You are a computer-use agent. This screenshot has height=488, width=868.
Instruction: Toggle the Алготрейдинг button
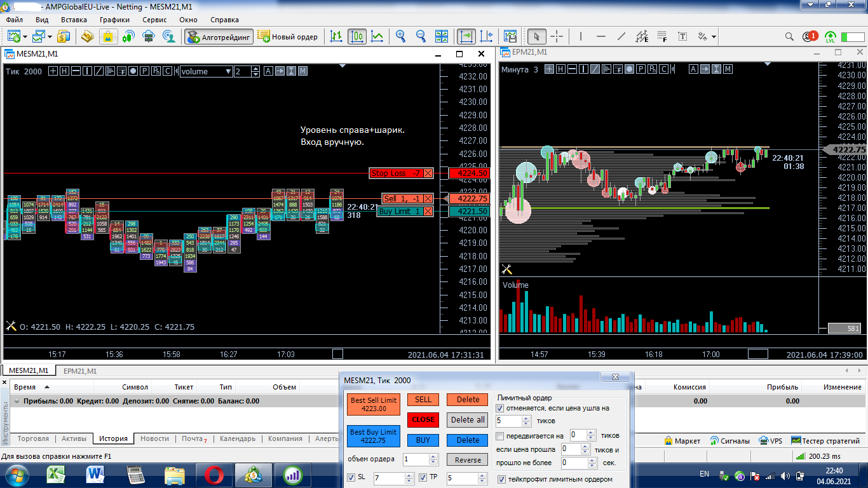pyautogui.click(x=219, y=37)
